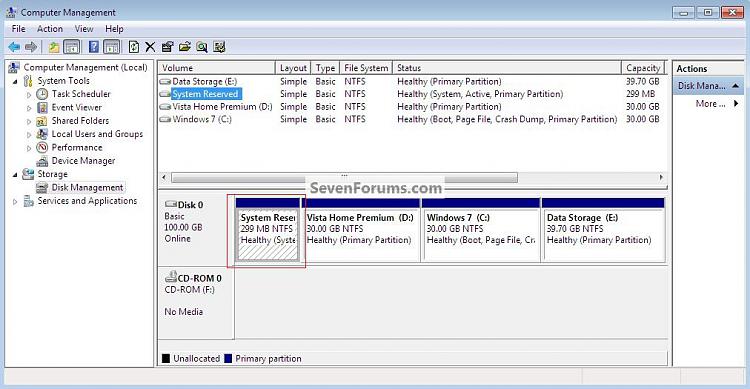This screenshot has height=389, width=750.
Task: Click the Primary partition blue legend swatch
Action: click(x=228, y=358)
